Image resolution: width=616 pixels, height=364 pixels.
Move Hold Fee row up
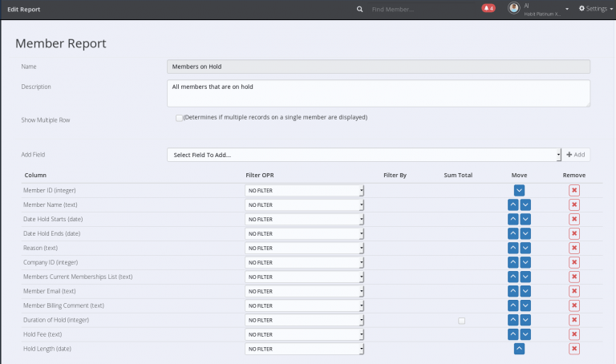click(513, 334)
